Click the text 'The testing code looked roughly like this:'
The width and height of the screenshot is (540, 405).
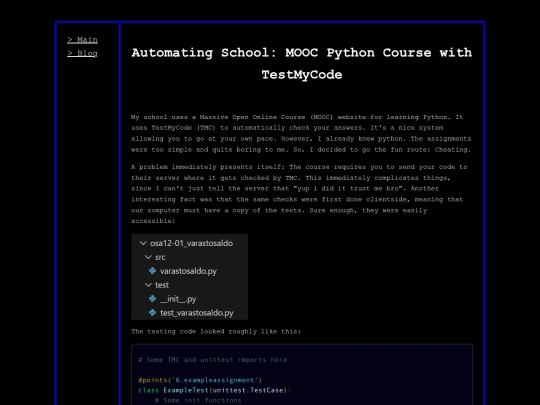click(x=216, y=331)
